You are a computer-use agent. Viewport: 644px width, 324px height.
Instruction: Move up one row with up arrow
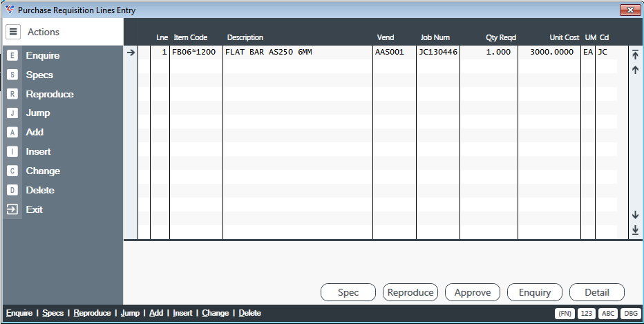[636, 70]
